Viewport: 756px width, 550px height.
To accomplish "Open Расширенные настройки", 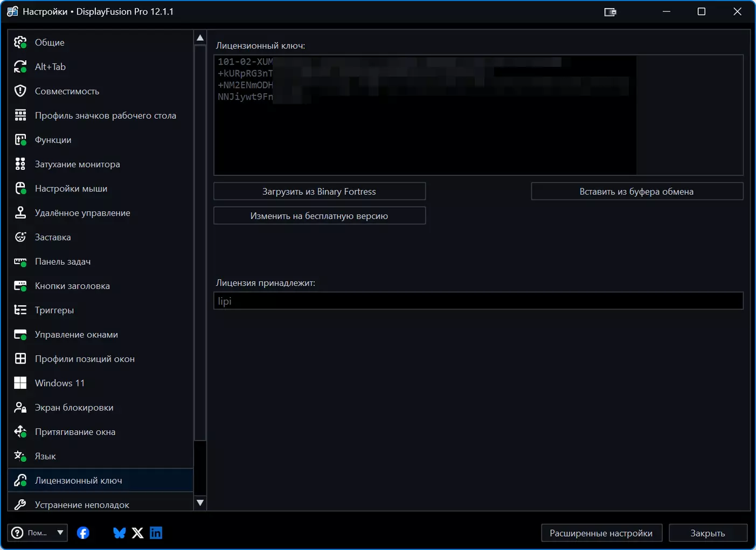I will [x=601, y=533].
